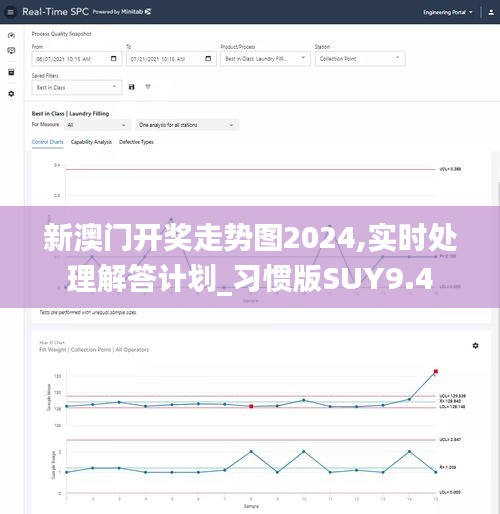Expand the Engineering Portal dropdown
Screen dimensions: 500x514
click(448, 12)
